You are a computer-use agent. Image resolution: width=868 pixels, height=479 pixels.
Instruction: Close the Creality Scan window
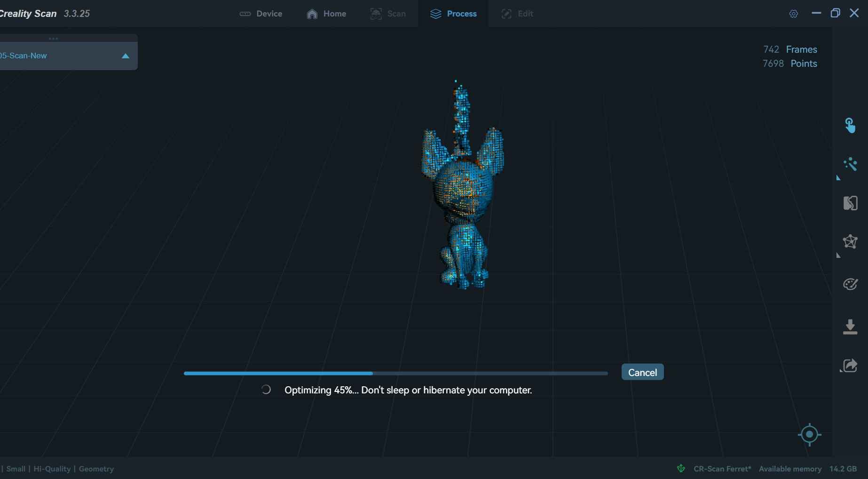854,13
